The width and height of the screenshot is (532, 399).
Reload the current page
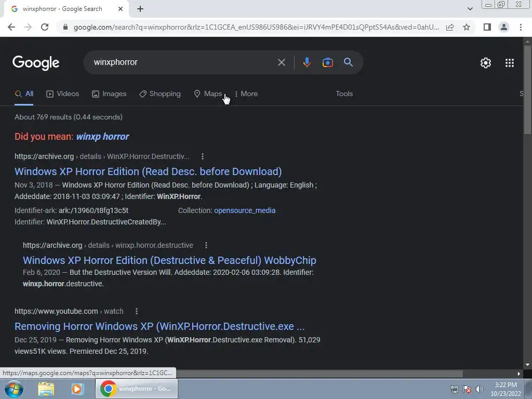pyautogui.click(x=45, y=27)
